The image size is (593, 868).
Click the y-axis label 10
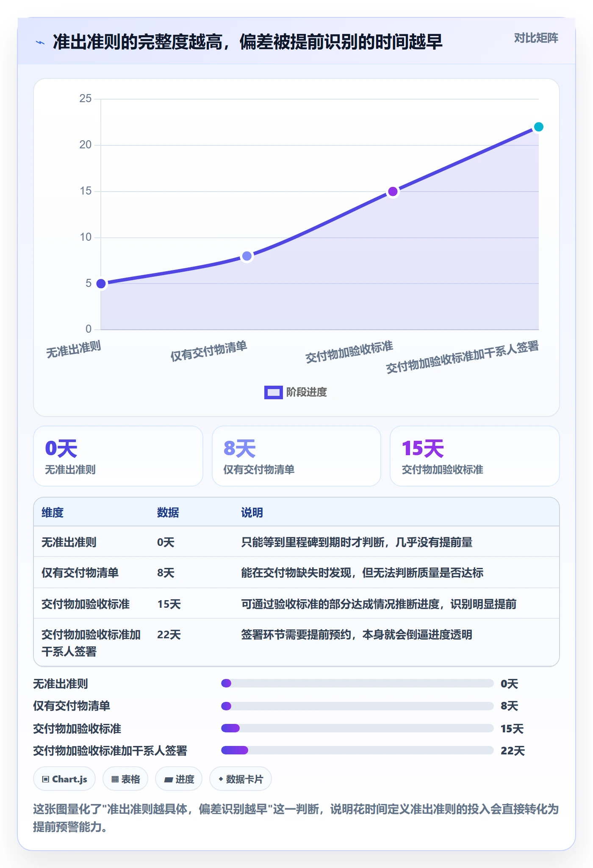pyautogui.click(x=86, y=237)
